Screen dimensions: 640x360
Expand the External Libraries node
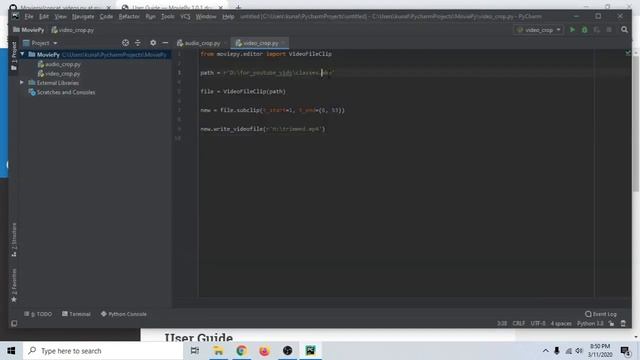point(22,82)
